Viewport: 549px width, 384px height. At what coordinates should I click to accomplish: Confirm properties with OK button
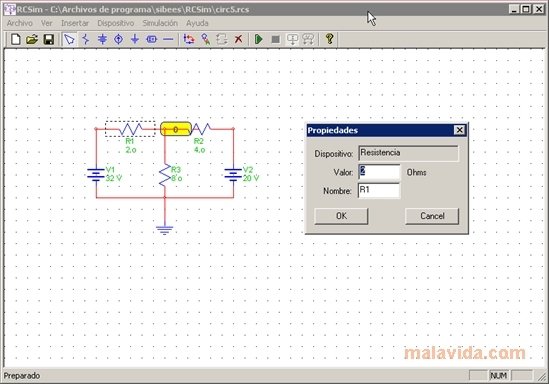[341, 216]
